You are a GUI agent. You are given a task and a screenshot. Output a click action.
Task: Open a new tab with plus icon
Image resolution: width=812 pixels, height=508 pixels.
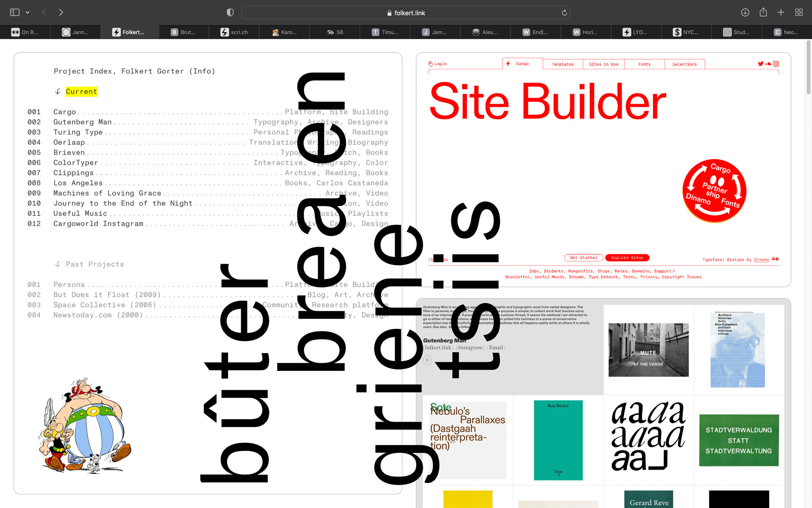[x=781, y=12]
